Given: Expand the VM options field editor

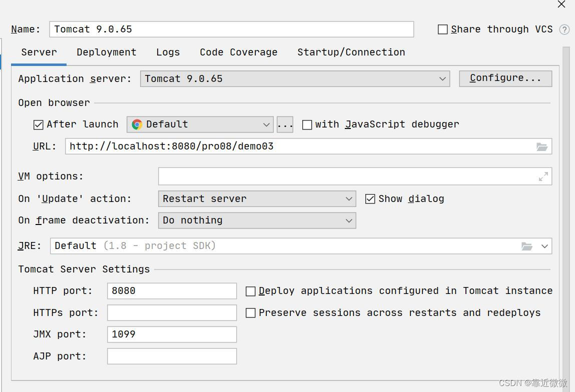Looking at the screenshot, I should (543, 176).
